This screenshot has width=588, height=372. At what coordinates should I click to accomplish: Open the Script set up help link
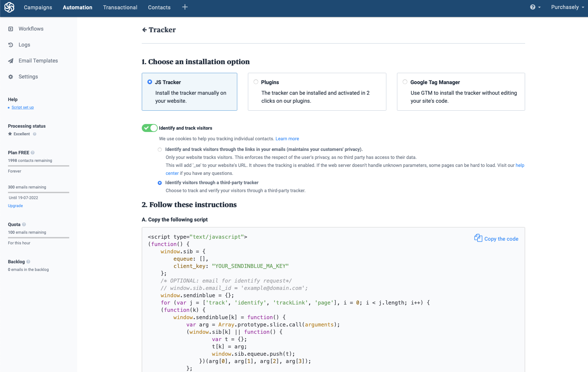tap(23, 107)
